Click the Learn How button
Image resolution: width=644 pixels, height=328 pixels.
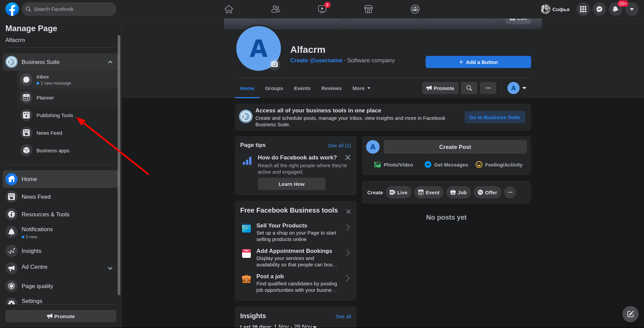tap(291, 184)
